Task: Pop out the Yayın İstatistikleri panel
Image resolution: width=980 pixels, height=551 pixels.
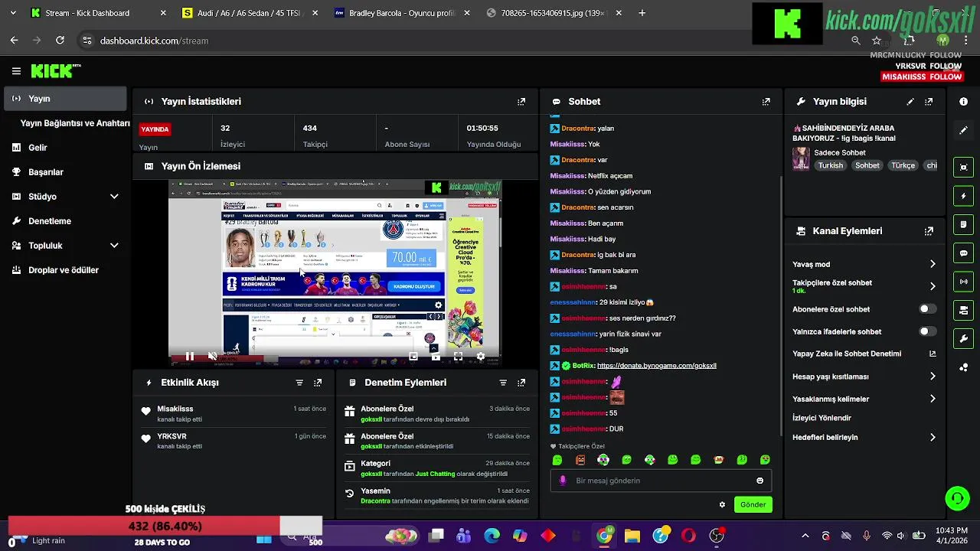Action: click(521, 101)
